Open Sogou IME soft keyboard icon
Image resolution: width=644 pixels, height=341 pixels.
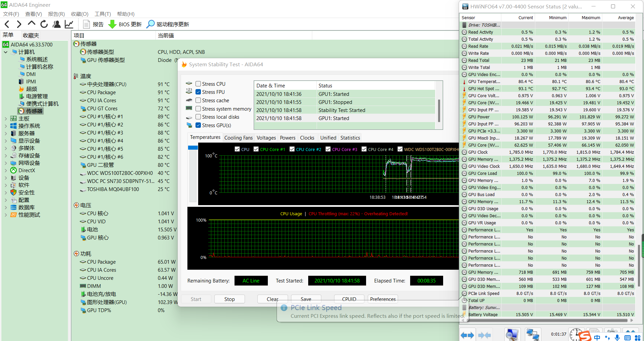(628, 337)
